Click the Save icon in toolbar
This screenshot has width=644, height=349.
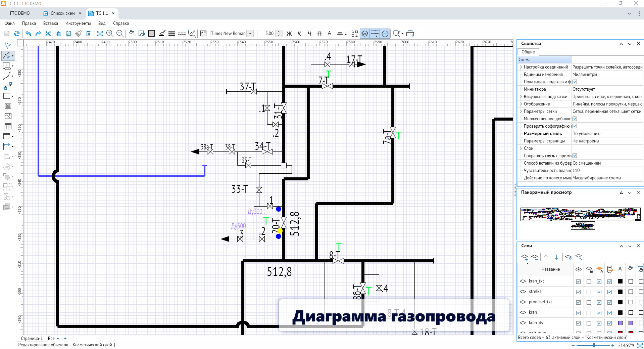pos(6,34)
